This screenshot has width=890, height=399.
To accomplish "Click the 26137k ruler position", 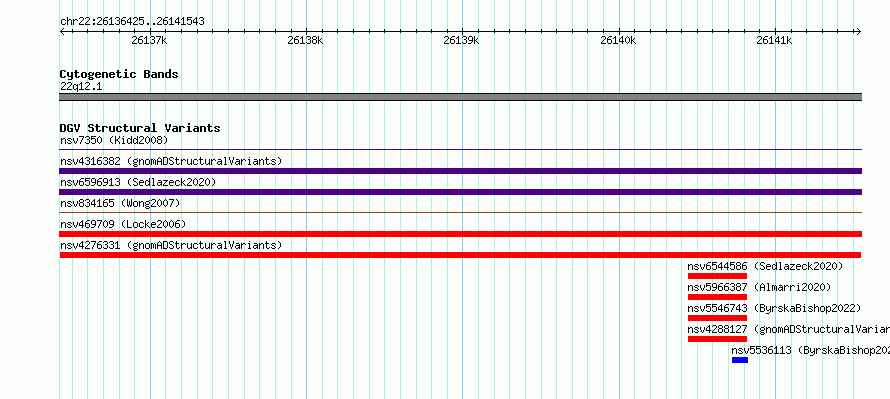I will 149,40.
